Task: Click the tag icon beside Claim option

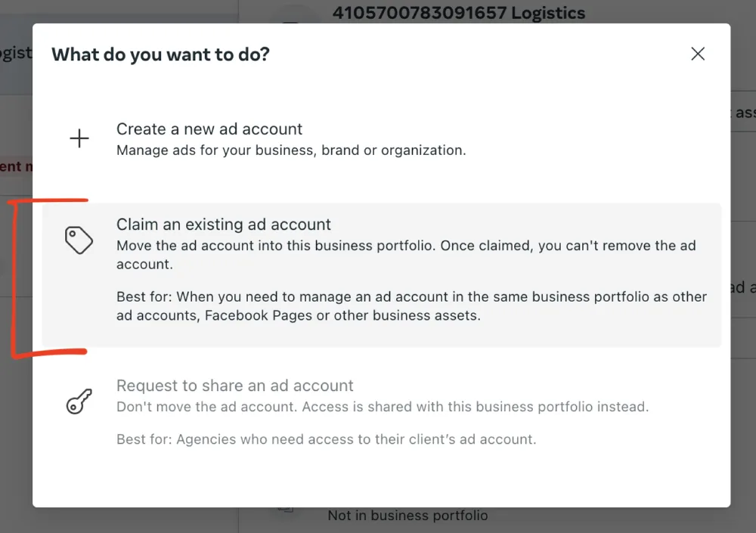Action: click(x=79, y=240)
